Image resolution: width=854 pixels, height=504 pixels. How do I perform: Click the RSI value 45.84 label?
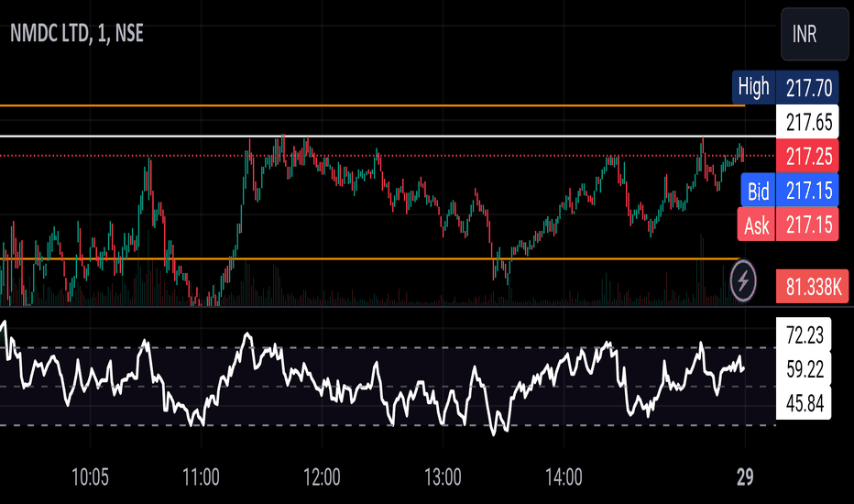pyautogui.click(x=804, y=403)
